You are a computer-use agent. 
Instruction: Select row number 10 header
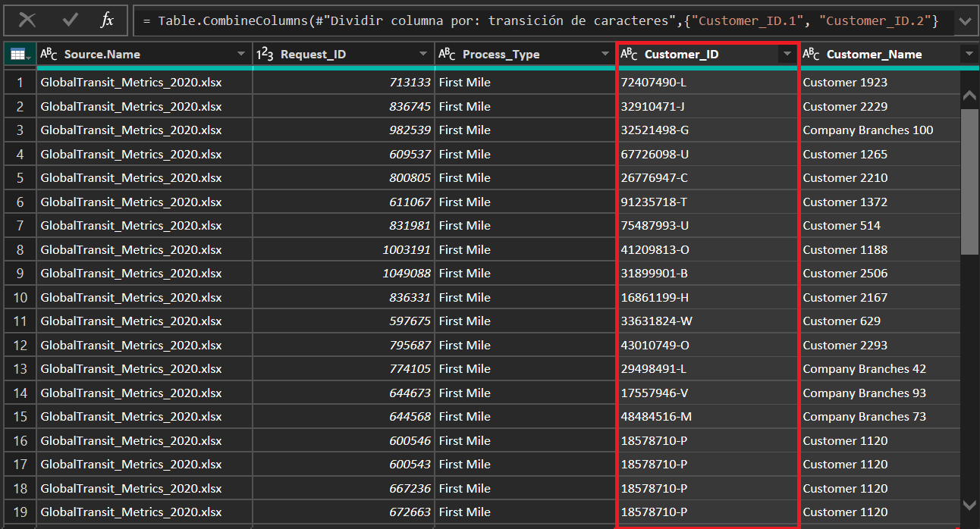click(x=20, y=297)
